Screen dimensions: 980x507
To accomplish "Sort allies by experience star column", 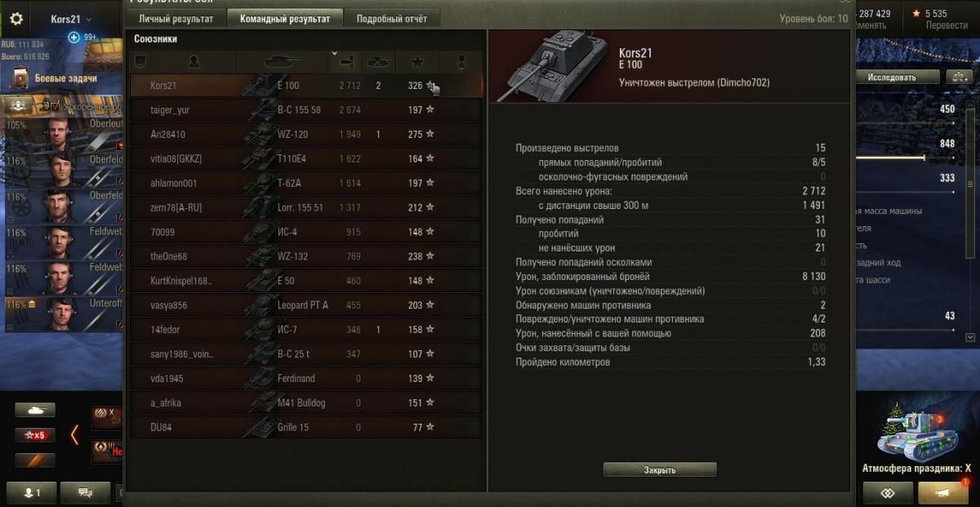I will coord(417,61).
